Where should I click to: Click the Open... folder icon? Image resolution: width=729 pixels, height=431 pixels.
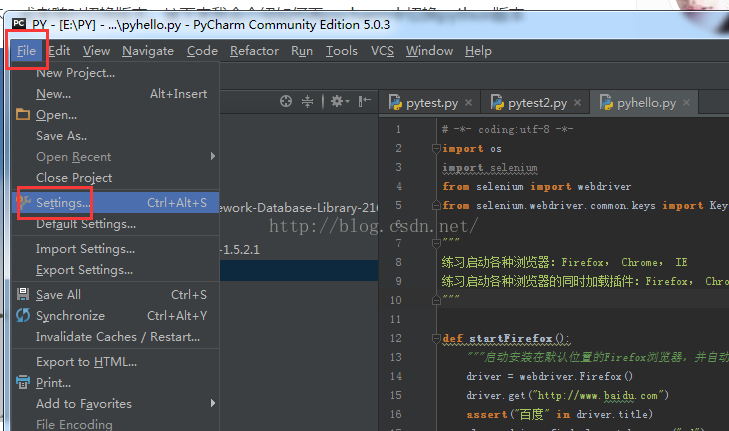point(23,114)
